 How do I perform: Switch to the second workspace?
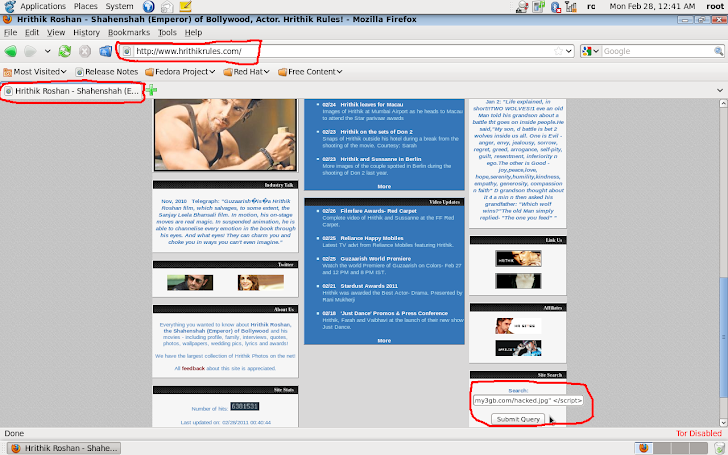point(662,448)
